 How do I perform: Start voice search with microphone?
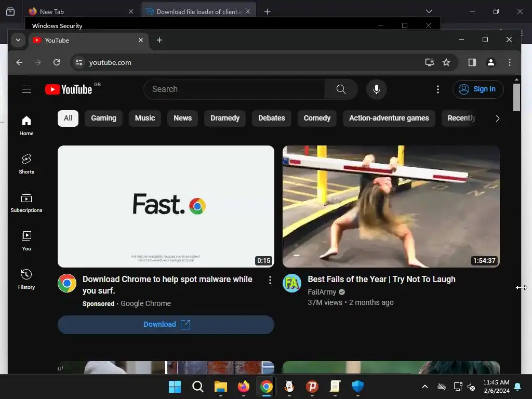[x=376, y=89]
